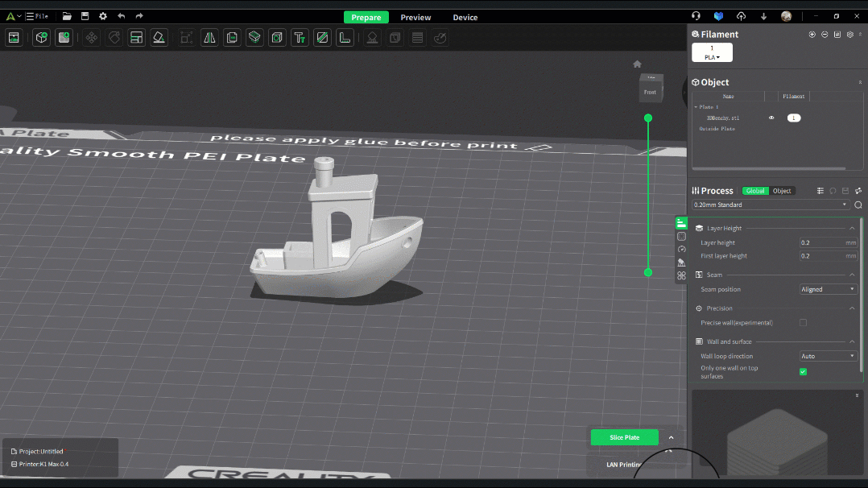This screenshot has height=488, width=868.
Task: Open the project folder icon
Action: click(x=66, y=16)
